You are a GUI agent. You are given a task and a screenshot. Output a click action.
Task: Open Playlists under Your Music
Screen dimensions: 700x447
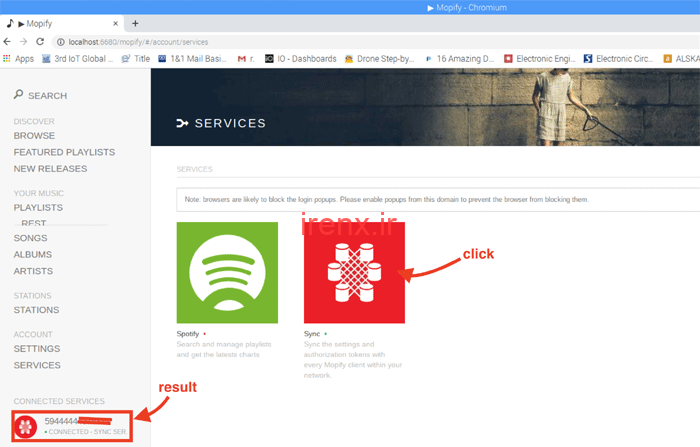click(38, 207)
